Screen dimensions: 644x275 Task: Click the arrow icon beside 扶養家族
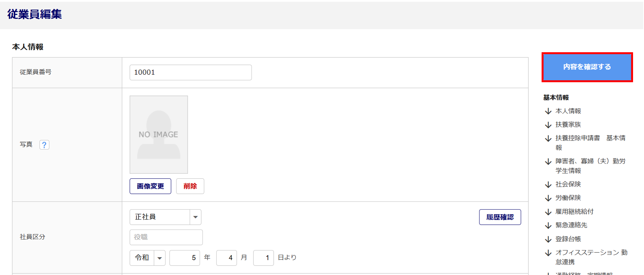548,125
